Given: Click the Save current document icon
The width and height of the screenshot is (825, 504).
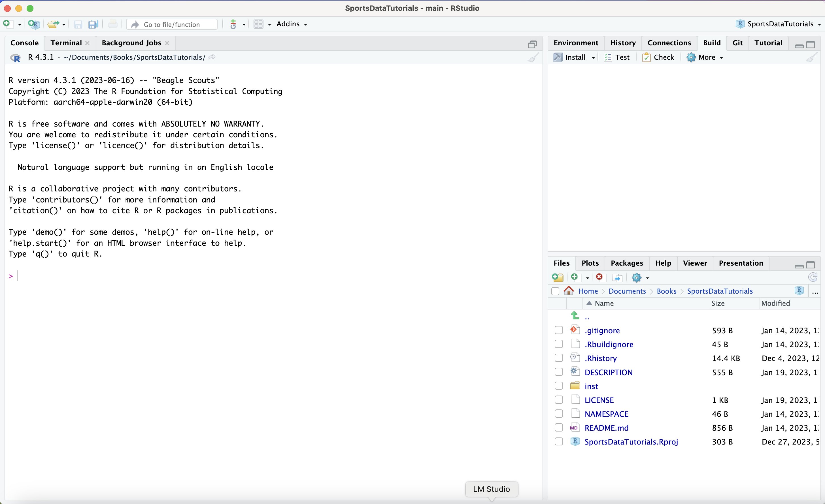Looking at the screenshot, I should click(x=78, y=24).
